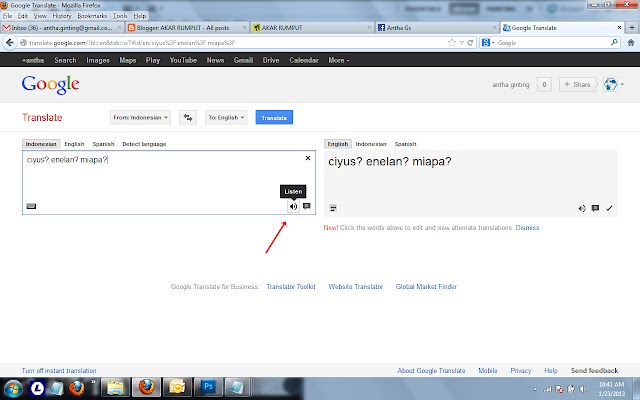This screenshot has width=640, height=400.
Task: Open the on-screen keyboard icon in source box
Action: click(31, 206)
